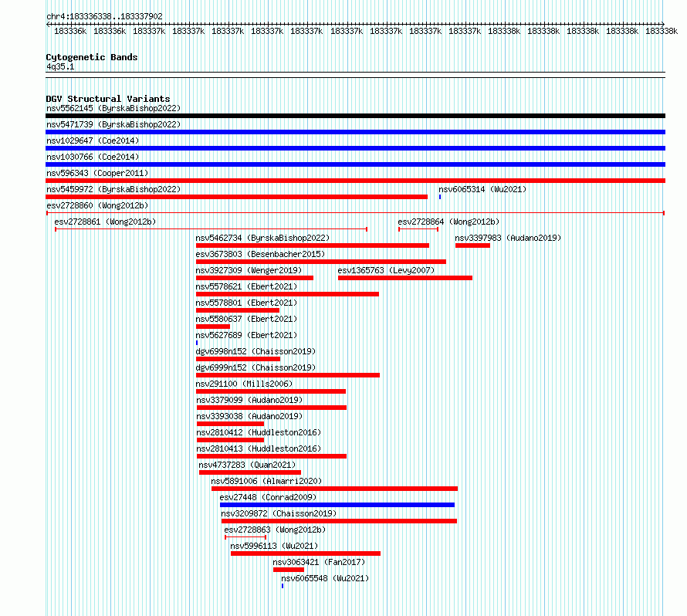687x616 pixels.
Task: Open nsv6065314 (Wu2021) label
Action: tap(482, 189)
